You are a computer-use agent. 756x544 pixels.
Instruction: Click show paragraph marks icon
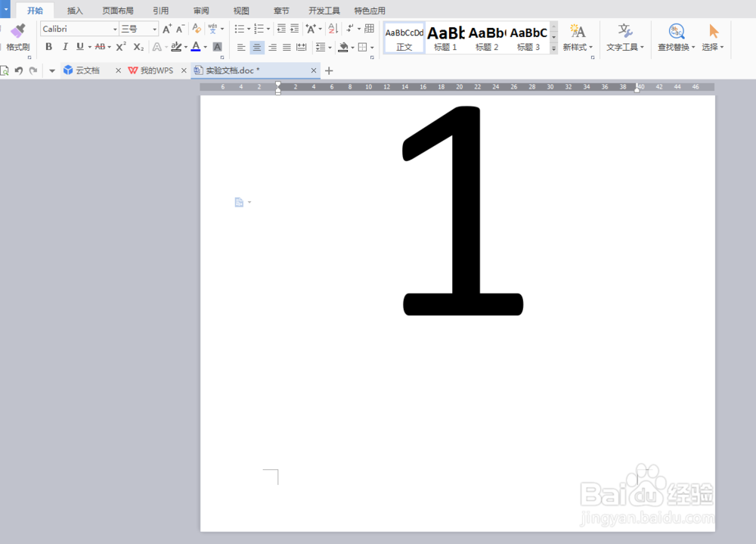point(351,29)
